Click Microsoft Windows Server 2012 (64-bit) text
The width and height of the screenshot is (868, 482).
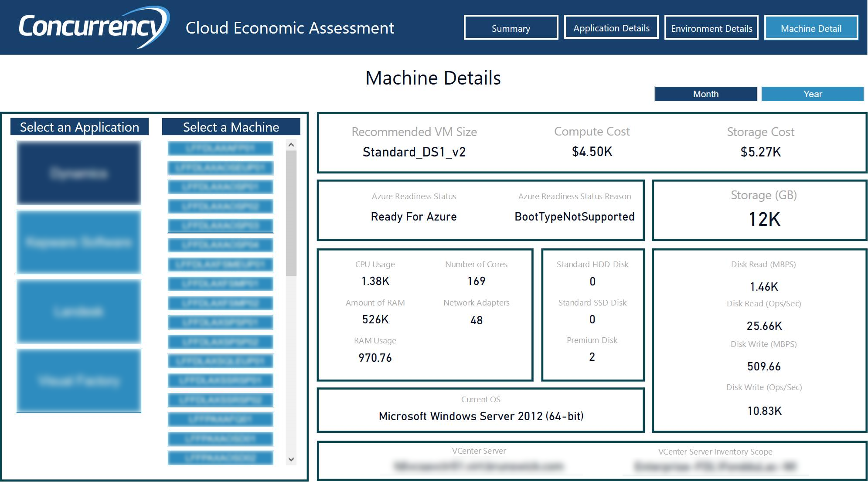click(481, 416)
